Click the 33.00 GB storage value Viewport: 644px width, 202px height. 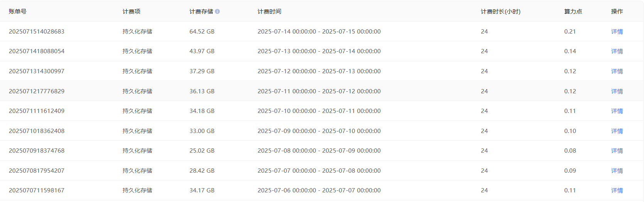(x=202, y=131)
